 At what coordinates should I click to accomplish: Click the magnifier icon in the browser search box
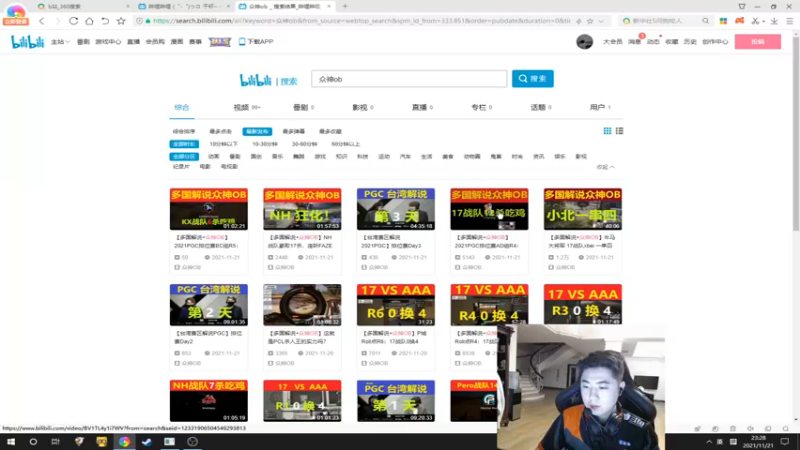705,21
